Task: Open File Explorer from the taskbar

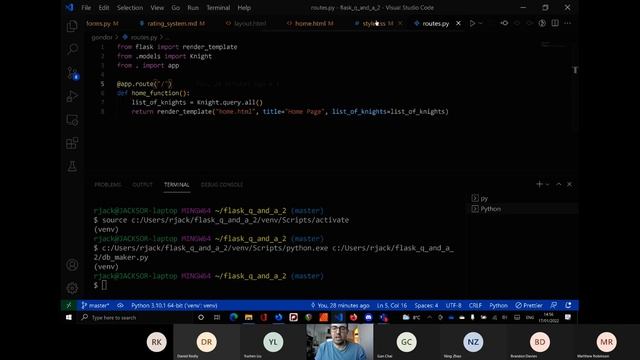Action: [249, 318]
